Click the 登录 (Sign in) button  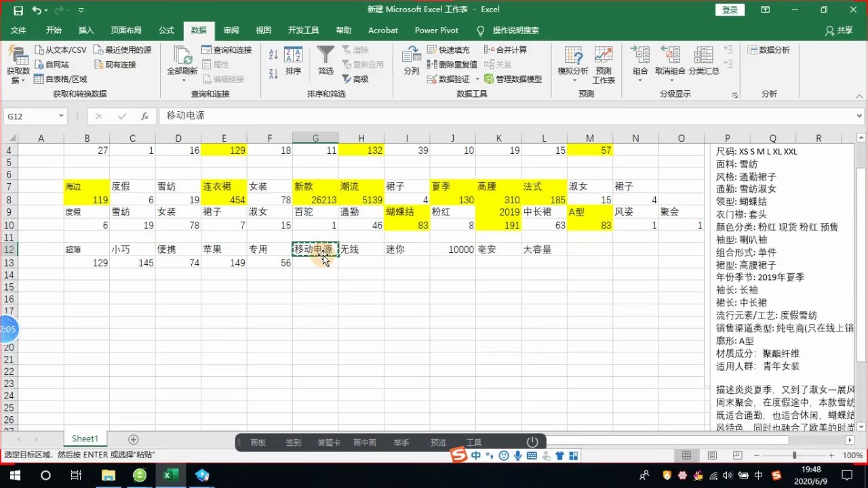[x=730, y=9]
